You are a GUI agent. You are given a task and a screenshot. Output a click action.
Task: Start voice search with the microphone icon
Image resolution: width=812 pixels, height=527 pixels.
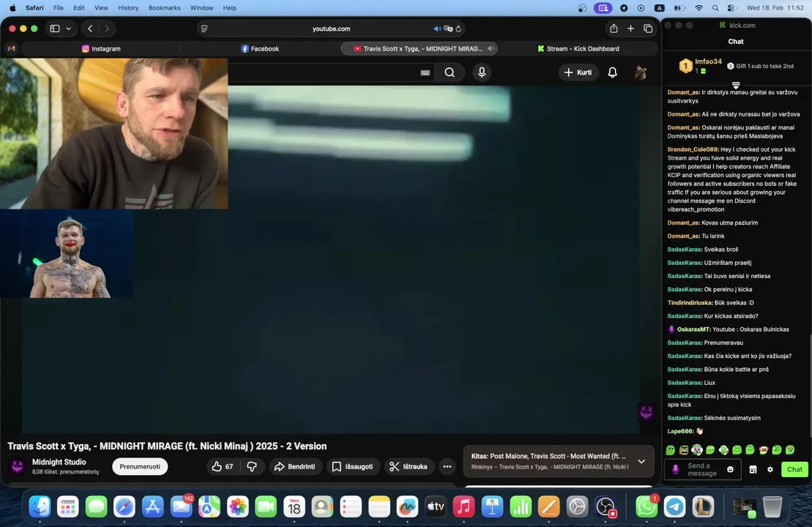(x=482, y=72)
